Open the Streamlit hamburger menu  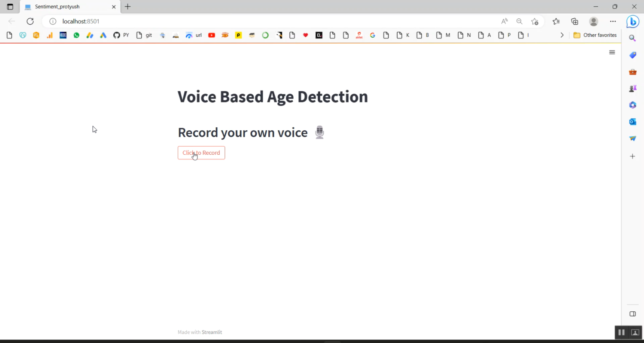pyautogui.click(x=612, y=52)
